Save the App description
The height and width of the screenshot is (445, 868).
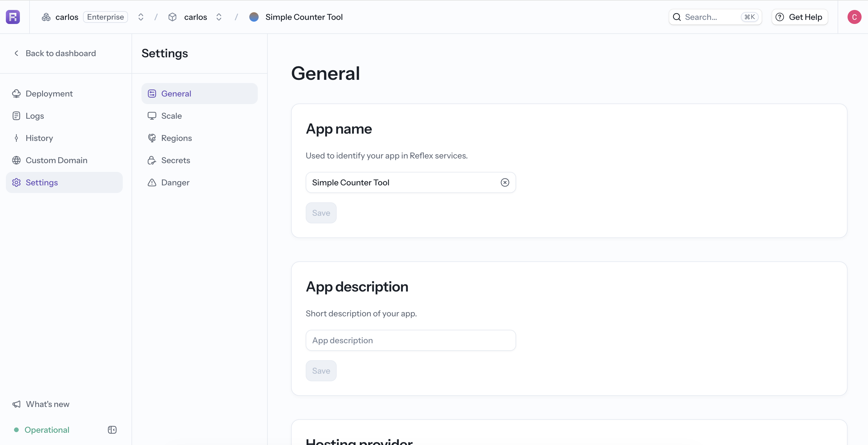tap(321, 370)
